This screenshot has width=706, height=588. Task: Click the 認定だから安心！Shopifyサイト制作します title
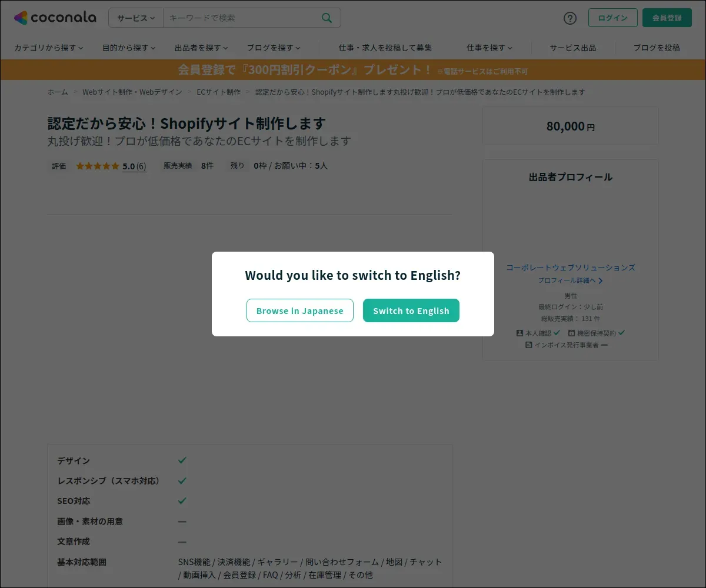coord(187,123)
